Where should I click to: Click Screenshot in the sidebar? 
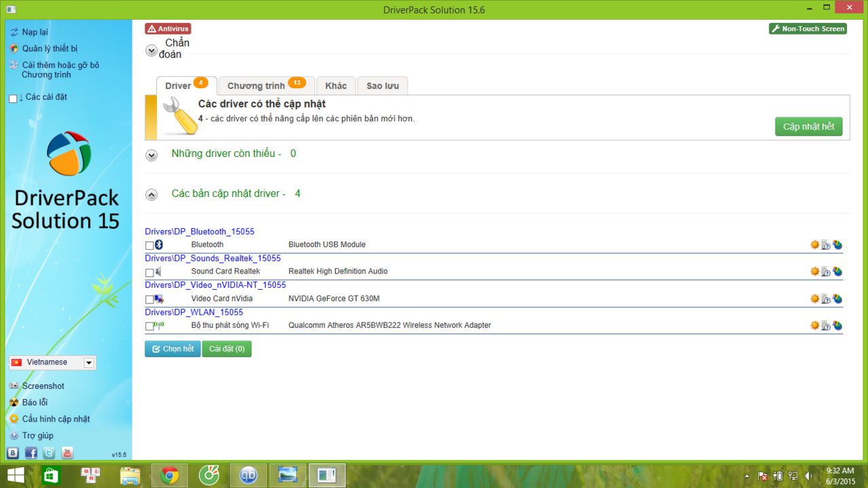coord(43,386)
